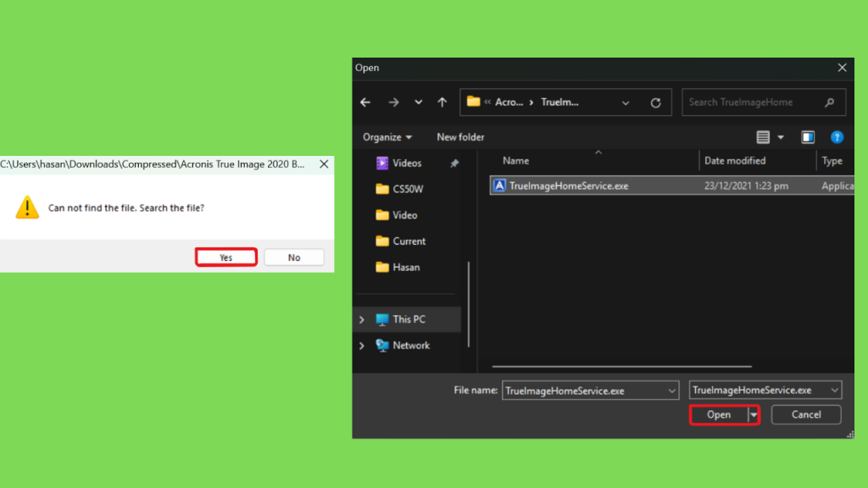Select the Hasan folder

point(406,267)
